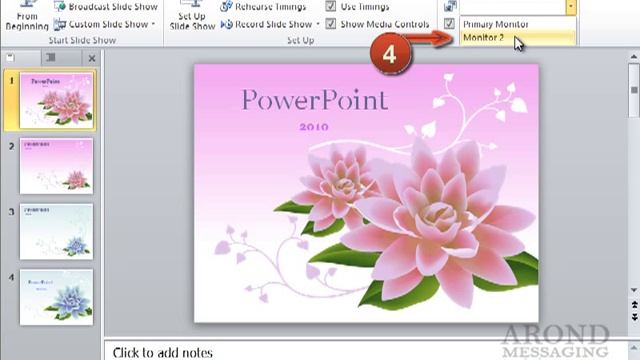This screenshot has height=360, width=640.
Task: Click the Next Slide double-arrow button
Action: (x=634, y=317)
